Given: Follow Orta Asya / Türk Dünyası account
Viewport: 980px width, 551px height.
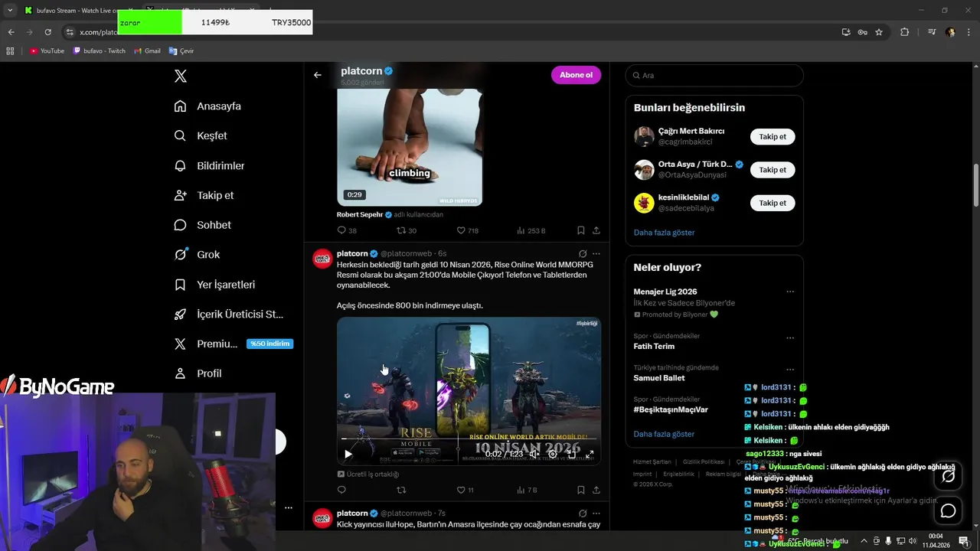Looking at the screenshot, I should click(773, 170).
